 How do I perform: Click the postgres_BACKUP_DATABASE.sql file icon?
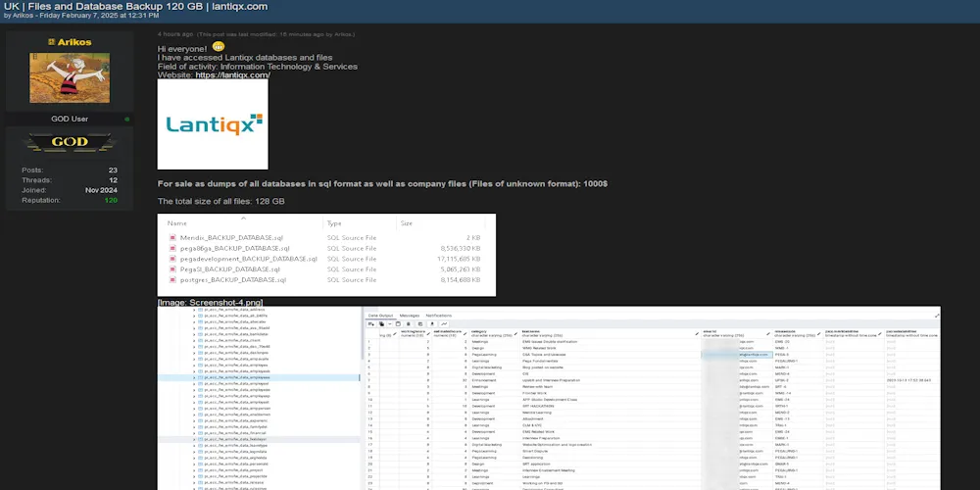pos(172,280)
